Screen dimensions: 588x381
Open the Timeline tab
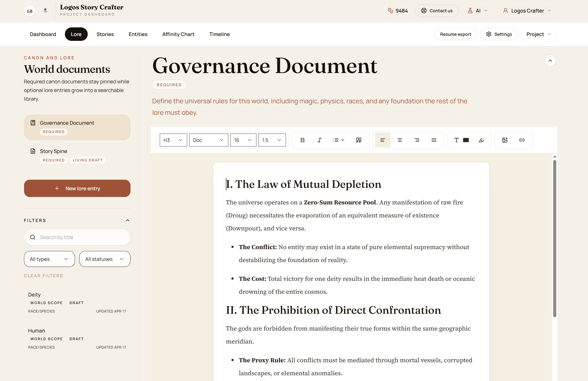click(219, 34)
